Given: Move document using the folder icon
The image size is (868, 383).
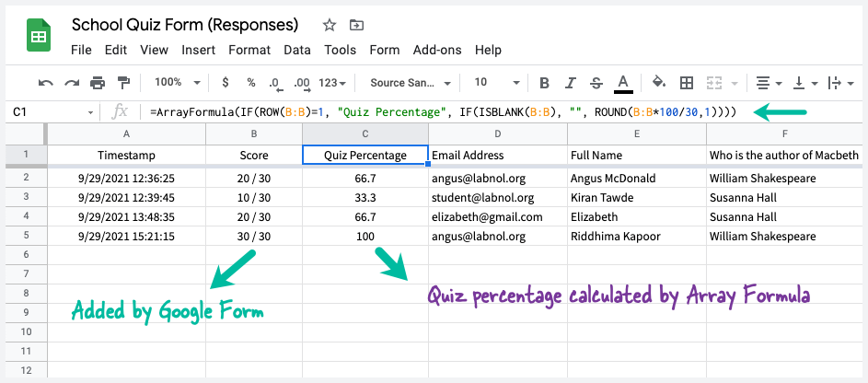Looking at the screenshot, I should point(357,25).
